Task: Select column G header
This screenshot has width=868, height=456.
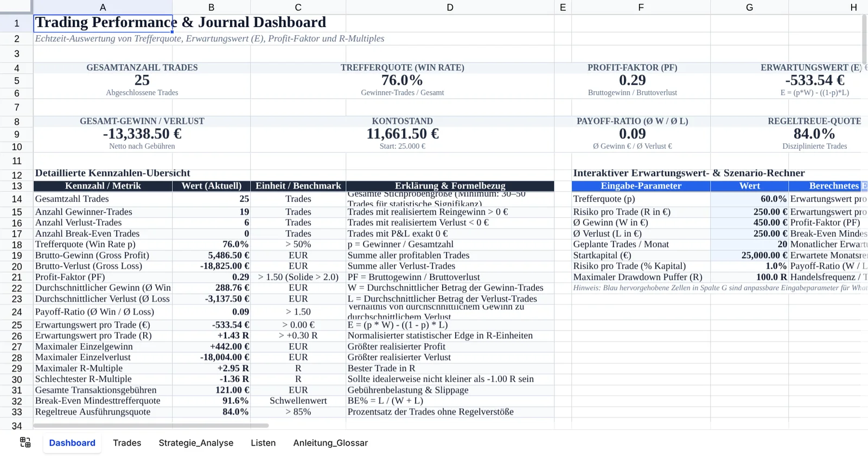Action: 749,7
